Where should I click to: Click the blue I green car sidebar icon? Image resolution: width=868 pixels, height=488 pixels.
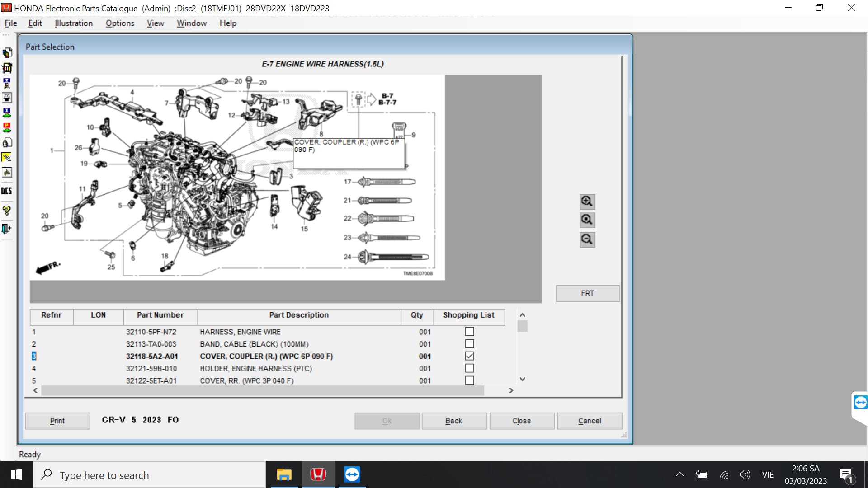[x=7, y=113]
